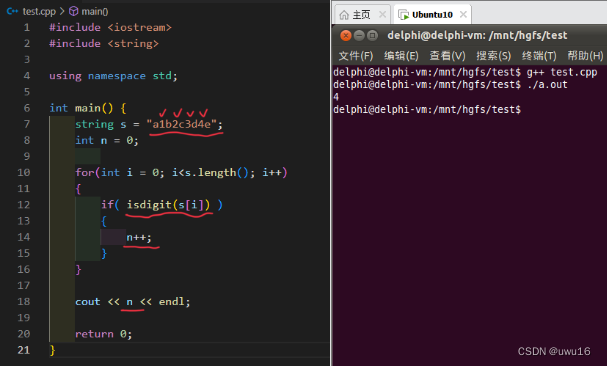Click the main() breadcrumb symbol
The height and width of the screenshot is (366, 607).
[94, 11]
